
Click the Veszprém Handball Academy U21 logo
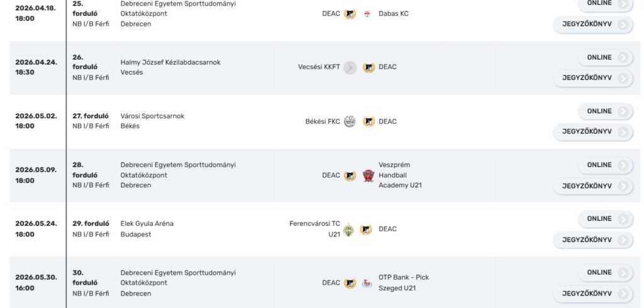pos(369,176)
